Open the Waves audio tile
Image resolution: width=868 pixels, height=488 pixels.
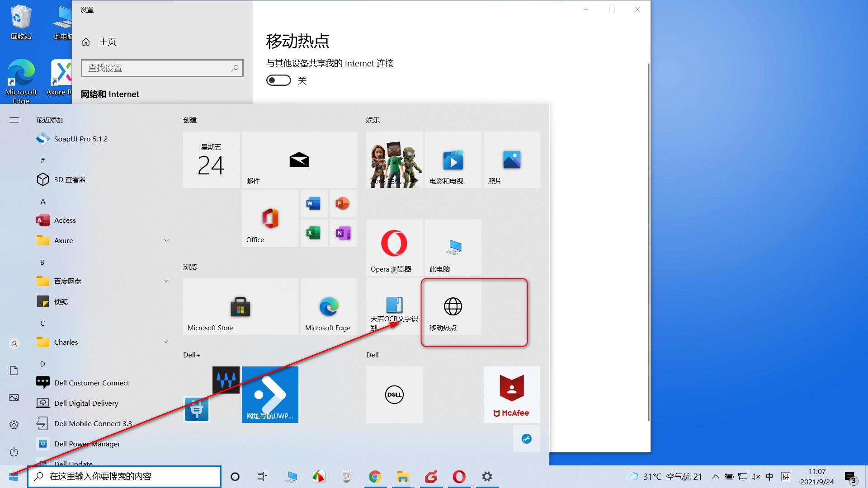226,380
